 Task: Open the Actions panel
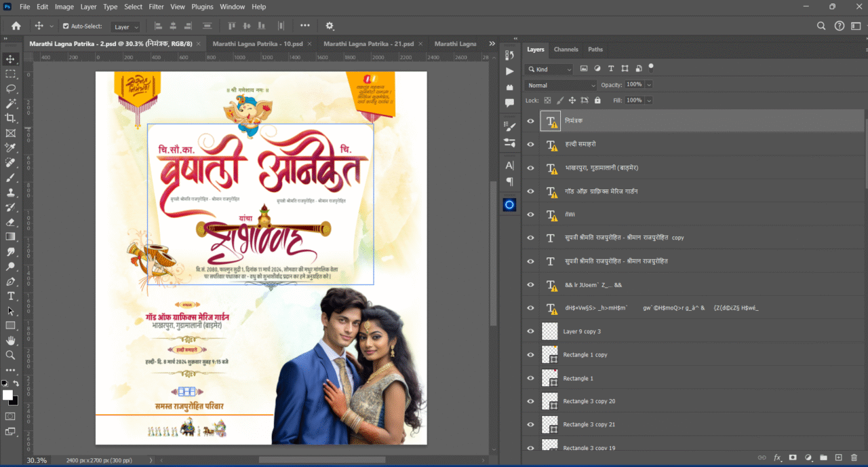click(509, 71)
